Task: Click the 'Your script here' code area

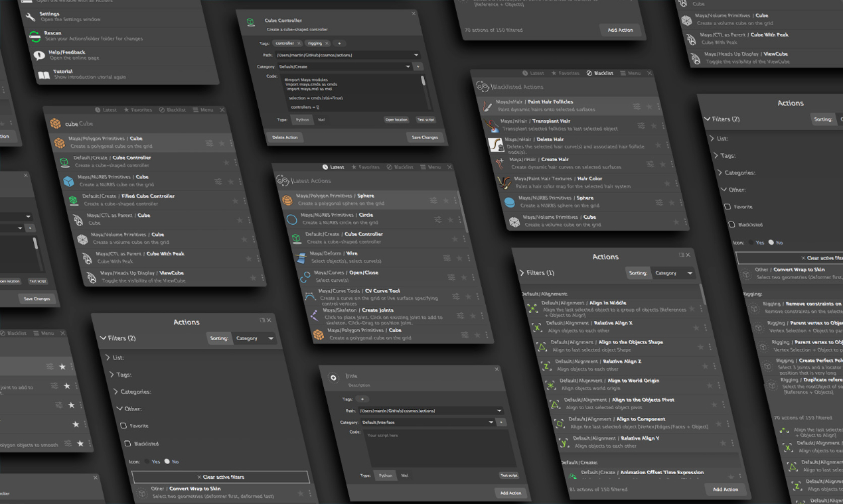Action: (x=440, y=448)
